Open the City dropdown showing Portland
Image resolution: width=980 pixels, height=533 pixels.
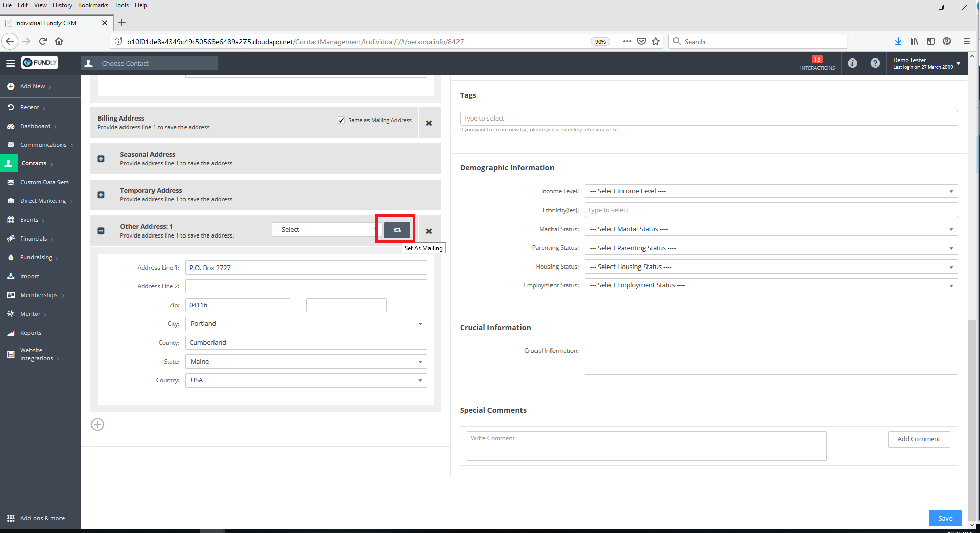306,324
